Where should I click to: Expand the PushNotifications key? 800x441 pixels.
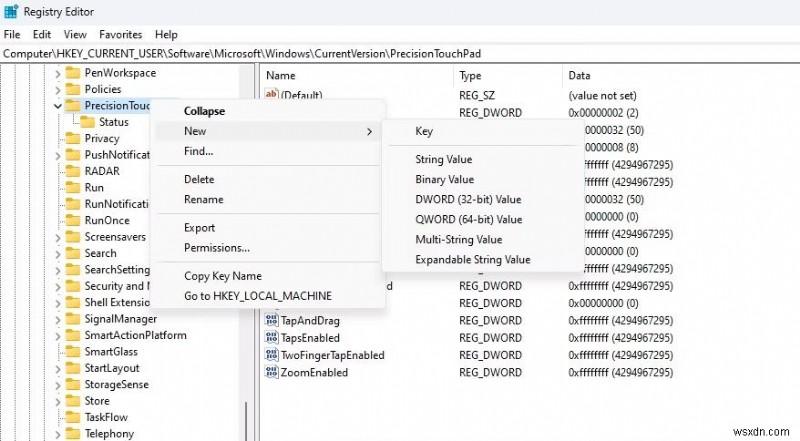tap(58, 156)
